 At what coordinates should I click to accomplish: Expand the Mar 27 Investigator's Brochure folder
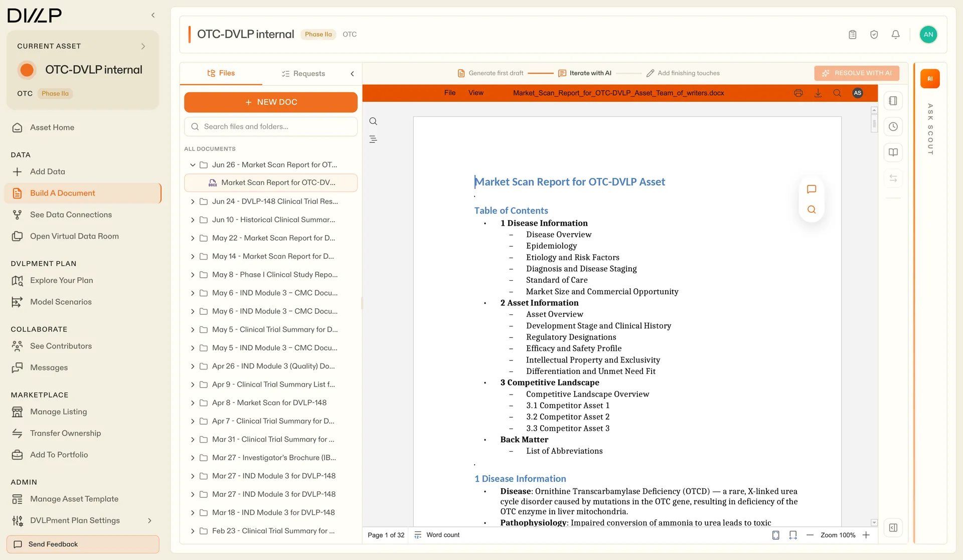(x=192, y=458)
